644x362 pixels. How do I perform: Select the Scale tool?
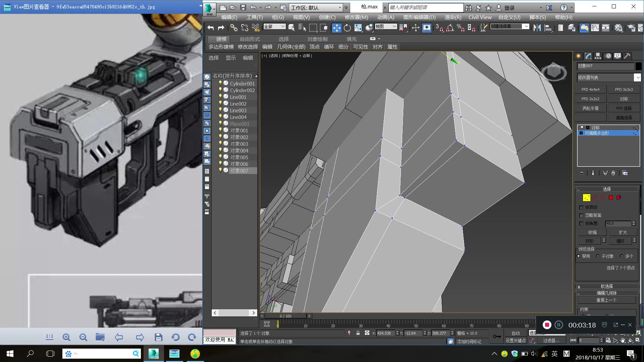358,28
